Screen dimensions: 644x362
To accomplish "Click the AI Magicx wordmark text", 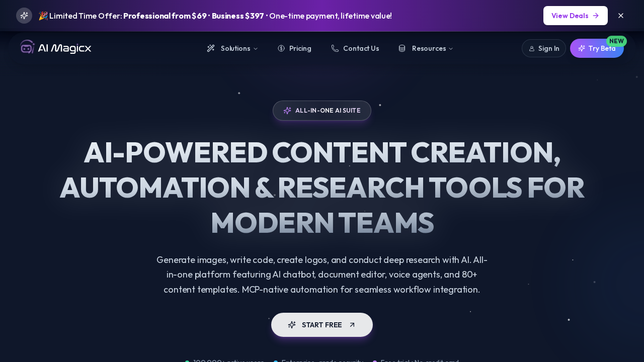I will pyautogui.click(x=64, y=48).
